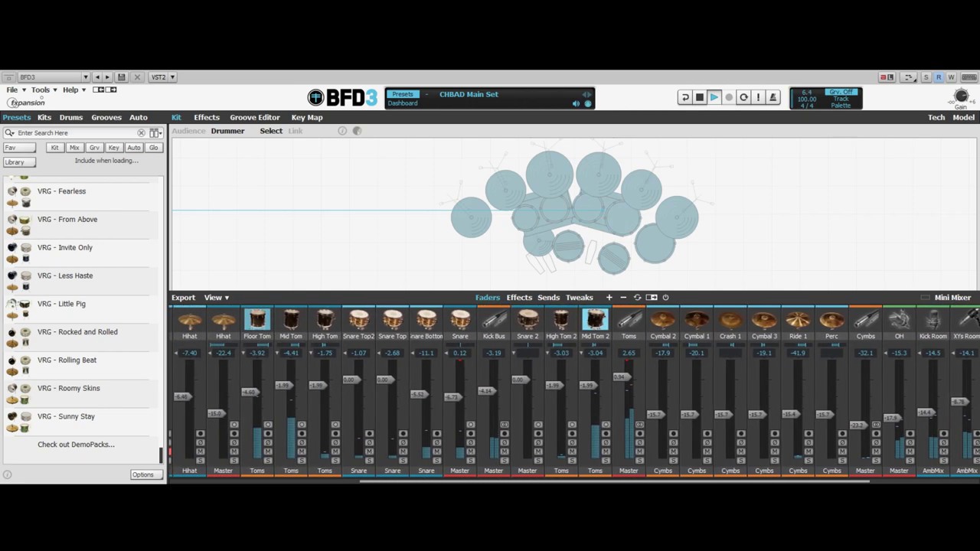Load the VRG - Little Pig preset
The height and width of the screenshot is (551, 980).
click(81, 304)
